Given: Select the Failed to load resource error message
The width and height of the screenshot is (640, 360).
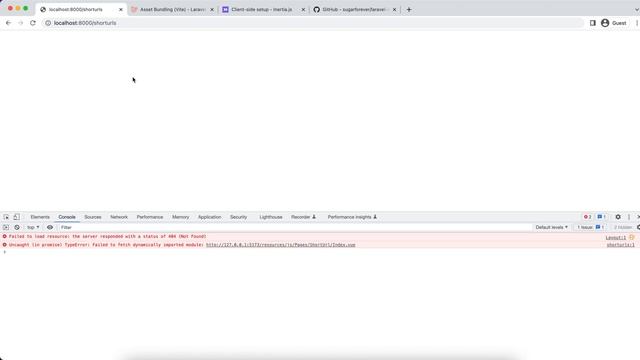Looking at the screenshot, I should pyautogui.click(x=107, y=236).
